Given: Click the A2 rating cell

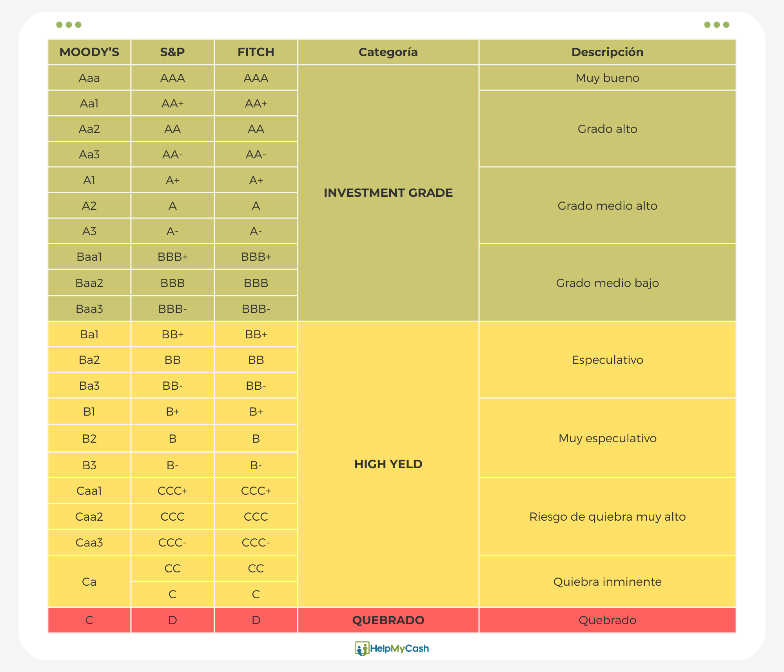Looking at the screenshot, I should [89, 205].
